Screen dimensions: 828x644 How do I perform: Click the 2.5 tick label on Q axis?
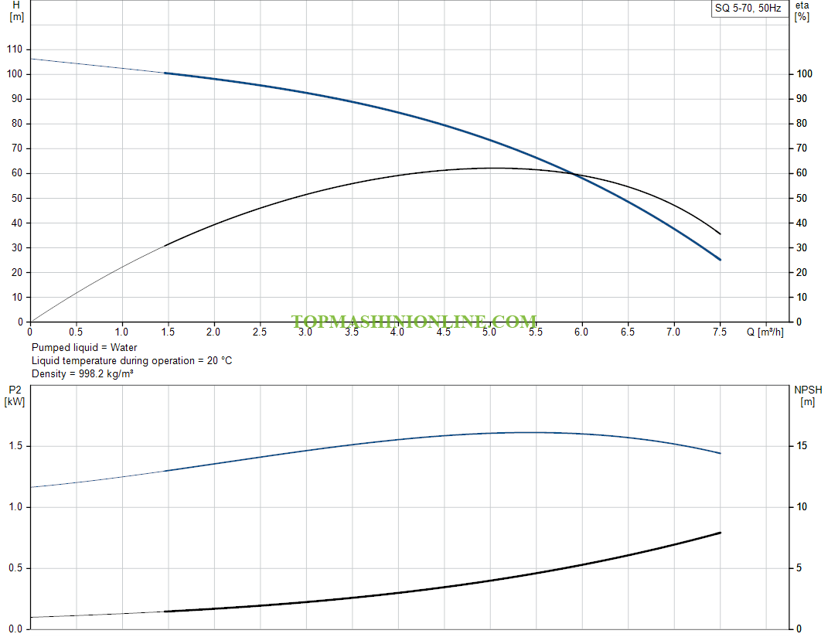[259, 332]
